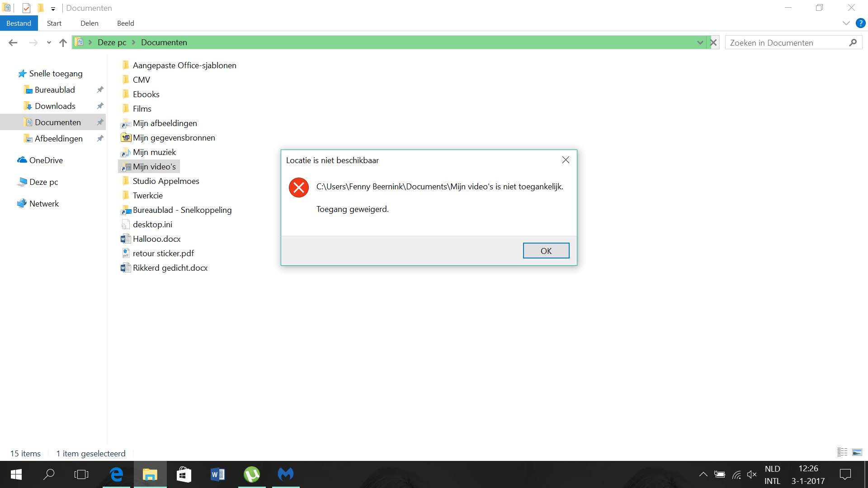Switch to the Start ribbon tab
Viewport: 868px width, 488px height.
(54, 23)
